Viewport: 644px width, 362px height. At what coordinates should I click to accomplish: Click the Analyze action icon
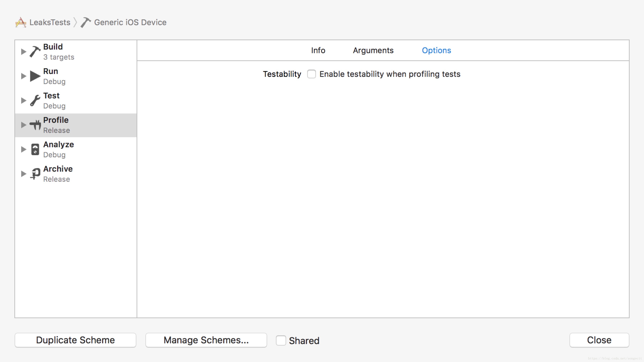coord(35,149)
